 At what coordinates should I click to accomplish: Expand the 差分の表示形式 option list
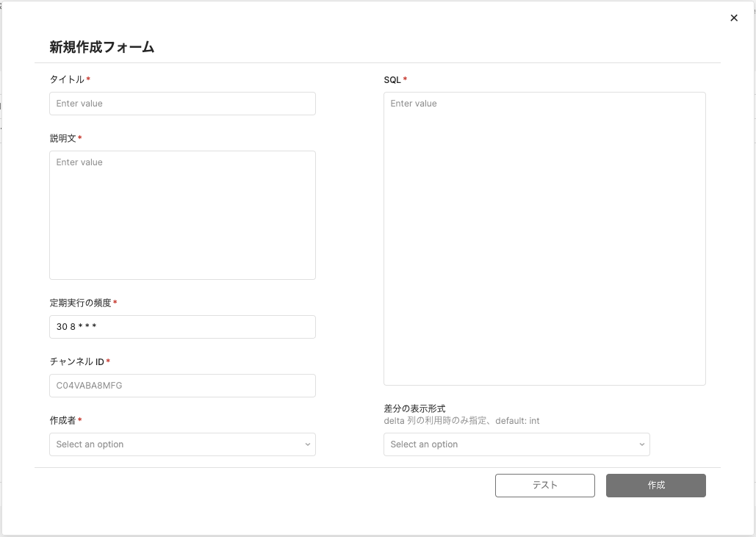643,444
